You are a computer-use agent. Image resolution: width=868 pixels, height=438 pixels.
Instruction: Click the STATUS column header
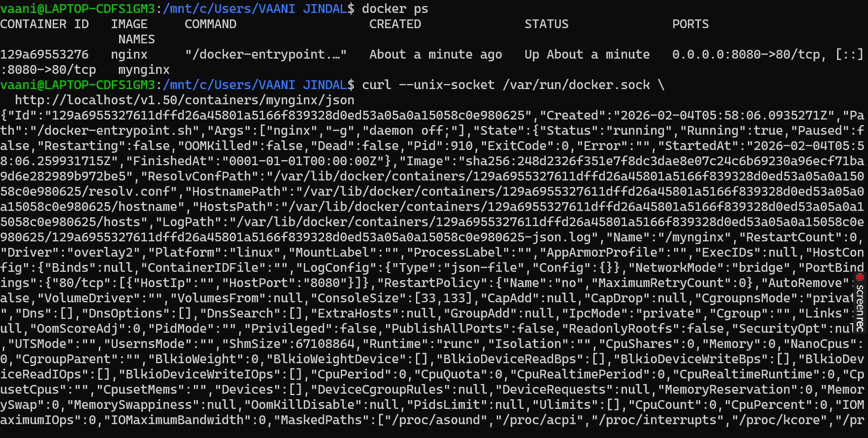(x=546, y=24)
